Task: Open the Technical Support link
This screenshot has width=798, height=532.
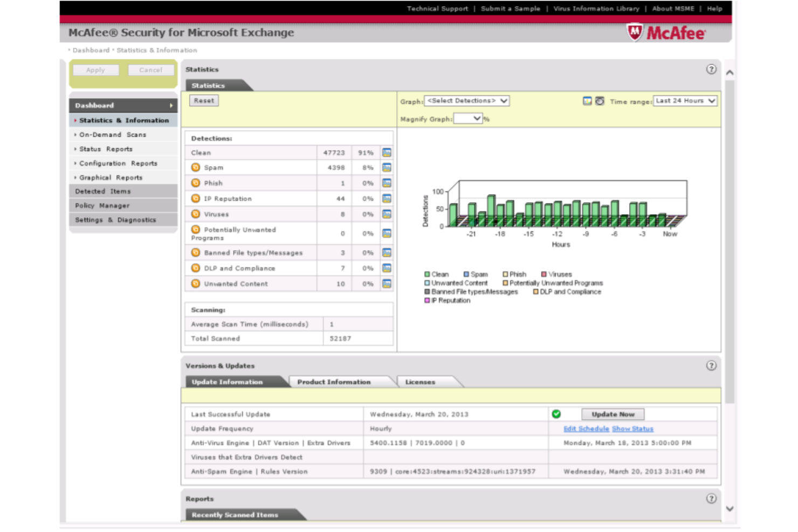Action: pos(437,9)
